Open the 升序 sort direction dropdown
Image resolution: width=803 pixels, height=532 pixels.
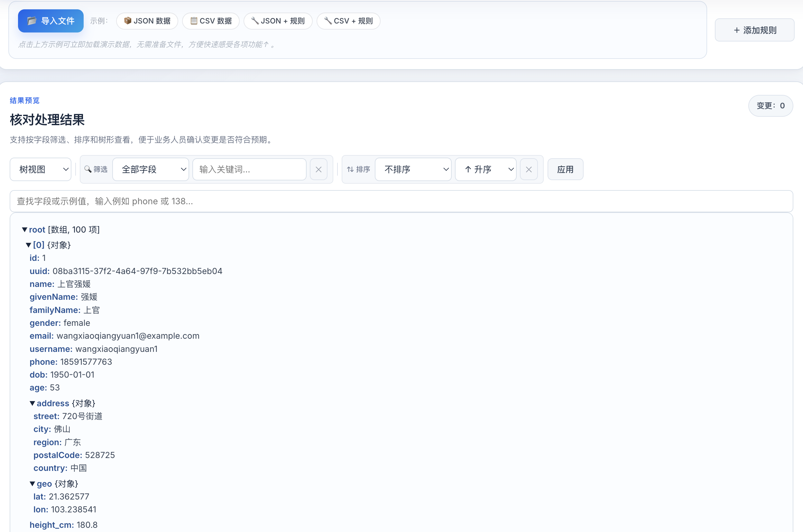click(x=485, y=169)
